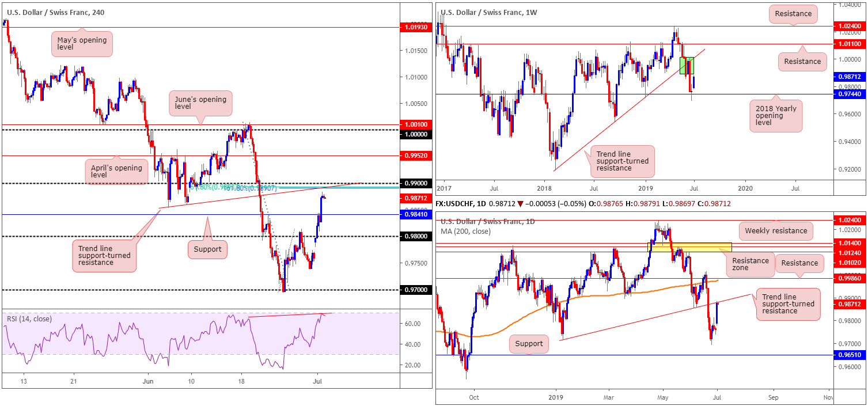
Task: Click the 1.01240 red price label
Action: pos(849,253)
